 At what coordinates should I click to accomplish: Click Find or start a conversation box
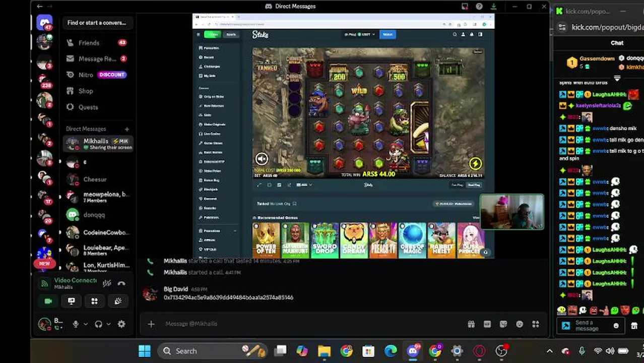click(x=97, y=23)
